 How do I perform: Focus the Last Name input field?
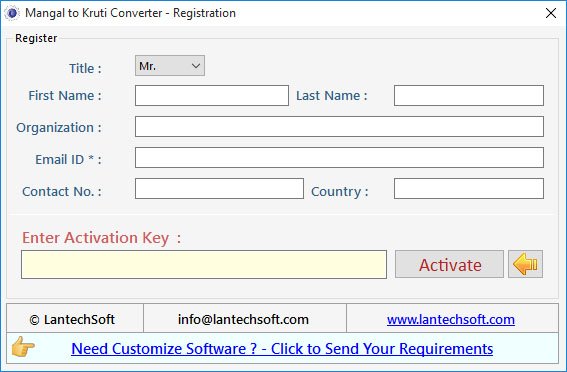pos(469,95)
